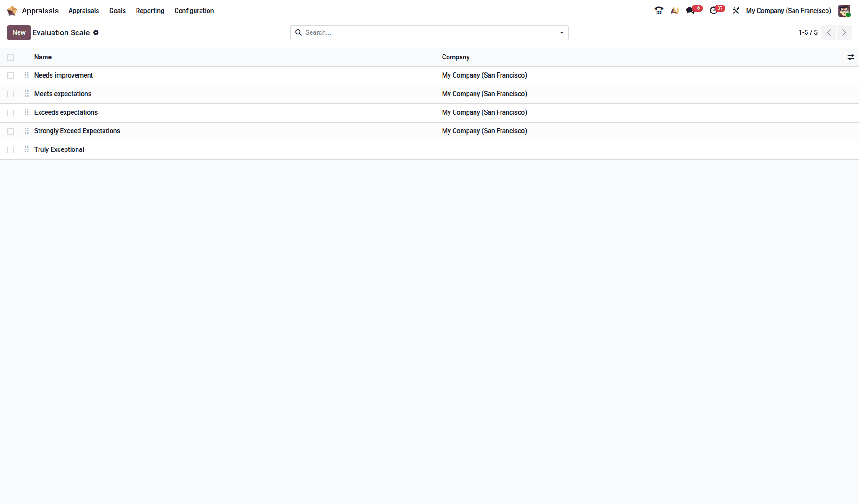This screenshot has height=504, width=859.
Task: Grab drag handle for Strongly Exceed Expectations row
Action: click(26, 131)
